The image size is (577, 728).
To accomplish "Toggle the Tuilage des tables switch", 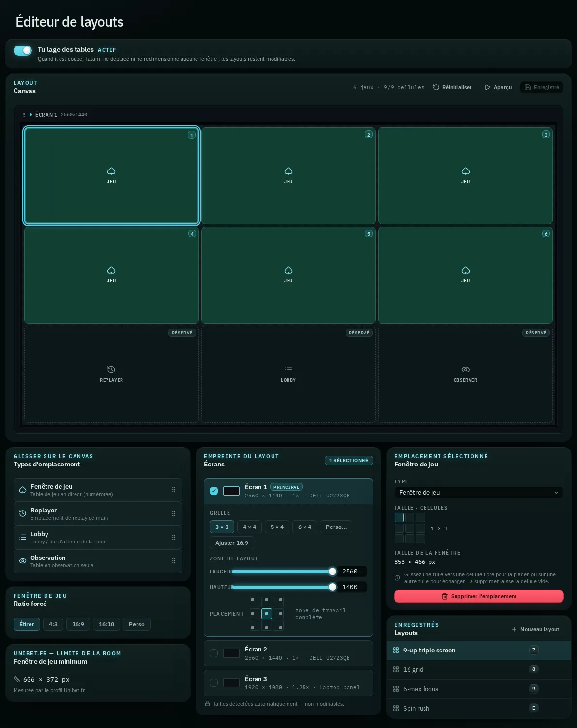I will click(x=23, y=50).
